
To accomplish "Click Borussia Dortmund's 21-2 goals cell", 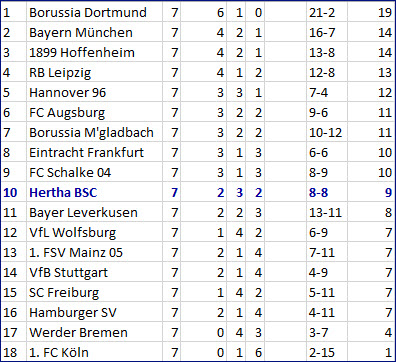I will pos(327,13).
